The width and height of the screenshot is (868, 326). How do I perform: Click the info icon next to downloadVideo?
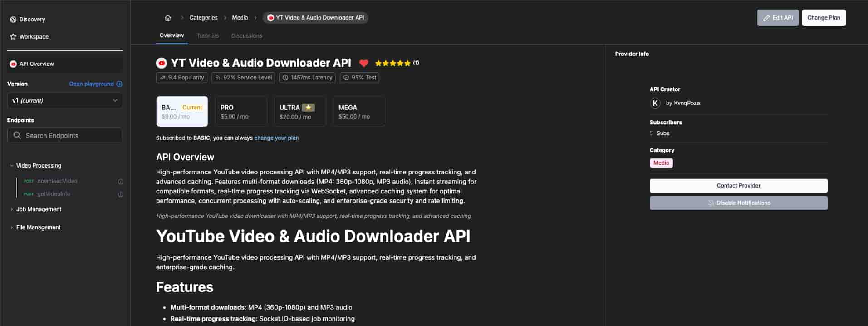121,182
